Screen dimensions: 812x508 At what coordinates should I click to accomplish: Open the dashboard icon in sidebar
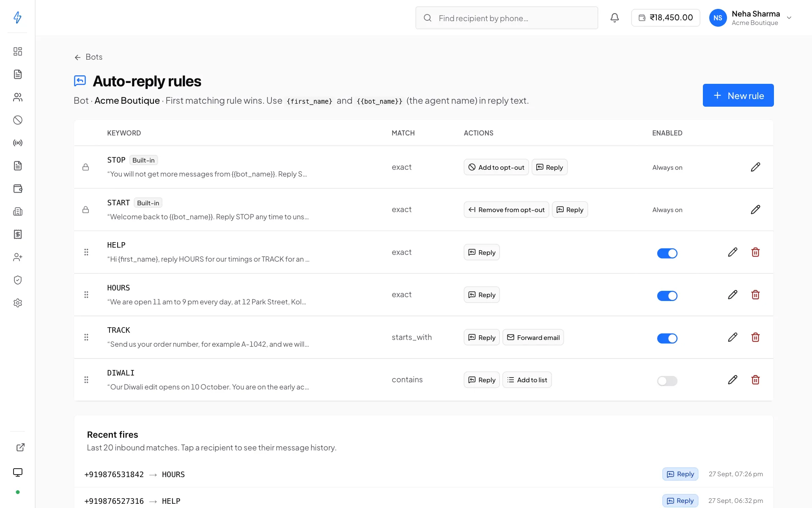(18, 52)
